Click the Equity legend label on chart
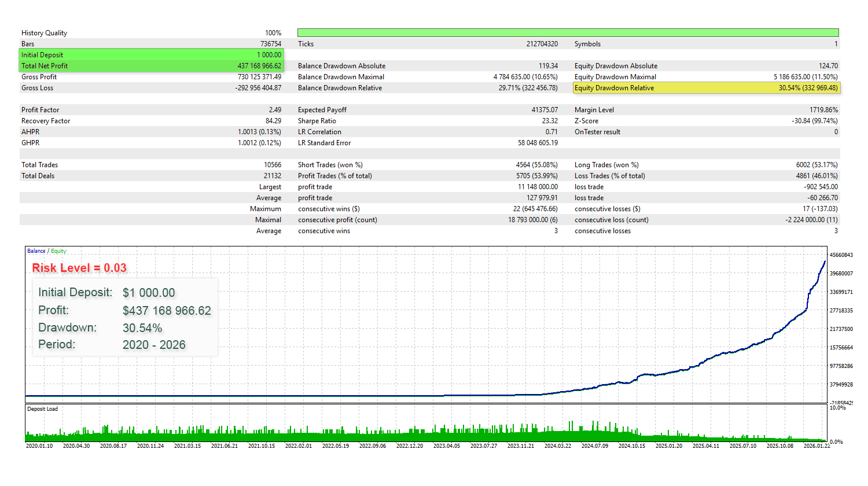This screenshot has height=486, width=868. tap(58, 251)
